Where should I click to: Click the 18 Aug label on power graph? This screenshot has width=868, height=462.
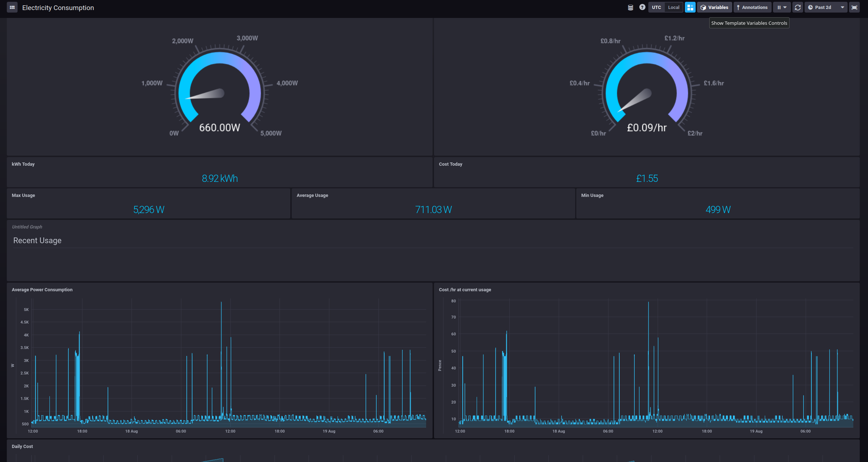tap(132, 431)
